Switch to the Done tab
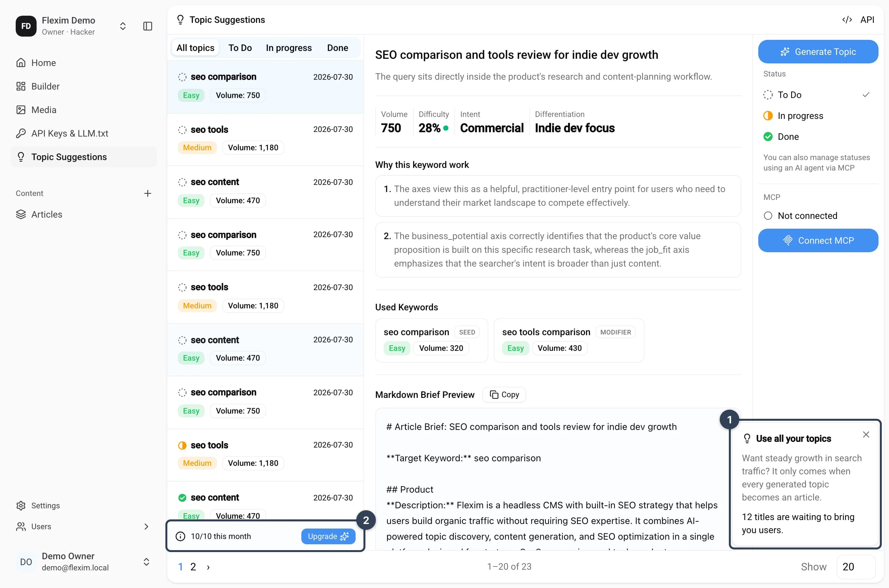This screenshot has width=889, height=588. 337,48
